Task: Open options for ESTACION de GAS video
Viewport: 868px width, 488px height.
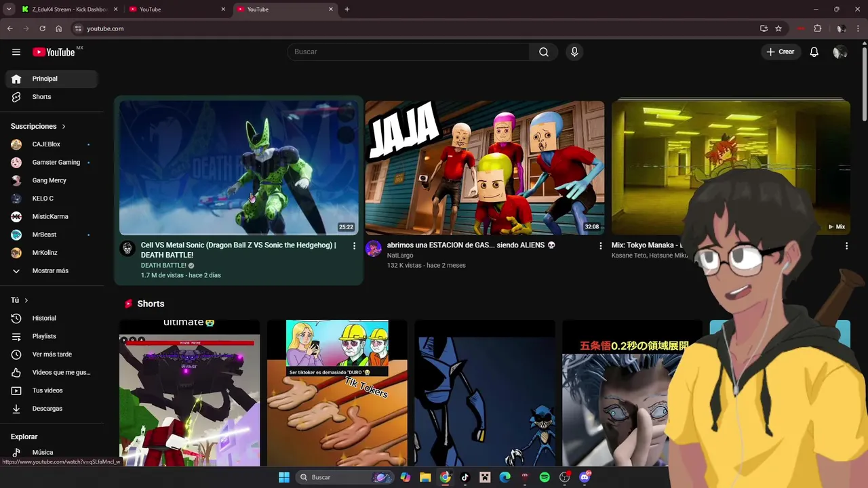Action: click(600, 246)
